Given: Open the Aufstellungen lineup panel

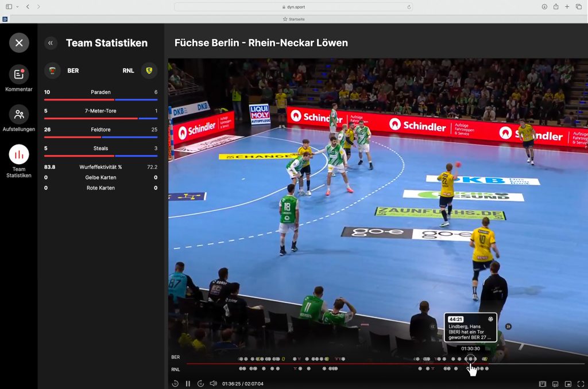Looking at the screenshot, I should pos(19,115).
